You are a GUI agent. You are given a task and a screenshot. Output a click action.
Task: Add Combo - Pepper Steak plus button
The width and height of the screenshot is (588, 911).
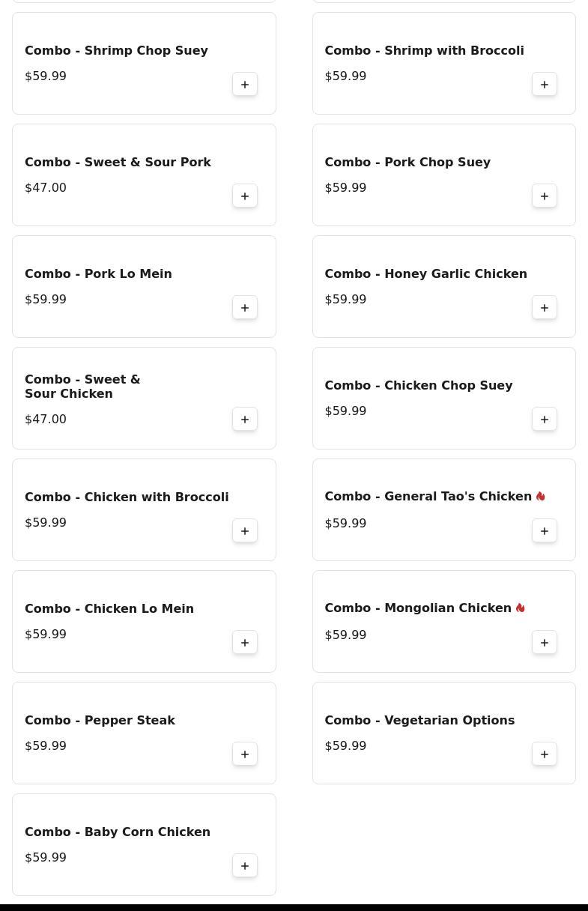(245, 754)
